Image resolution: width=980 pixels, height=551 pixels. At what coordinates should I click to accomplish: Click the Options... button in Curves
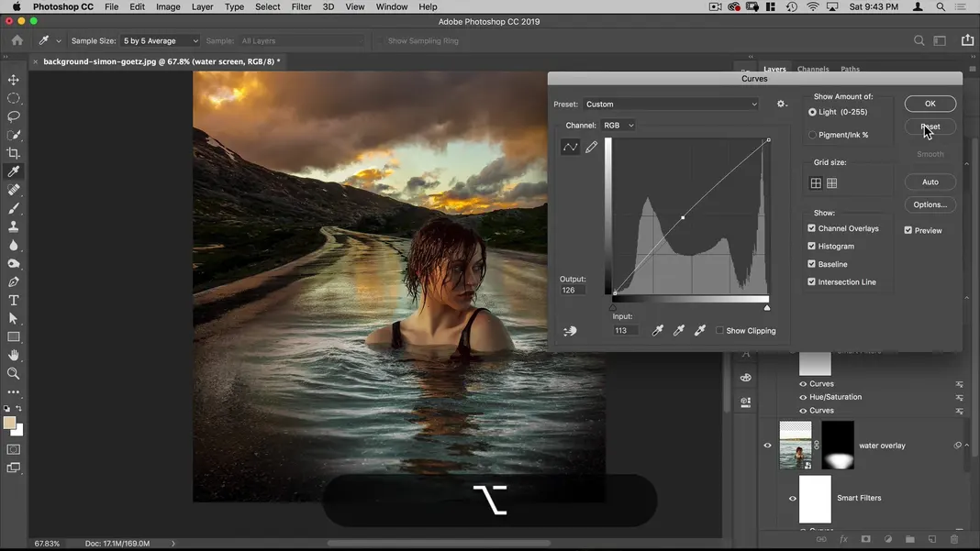(930, 205)
